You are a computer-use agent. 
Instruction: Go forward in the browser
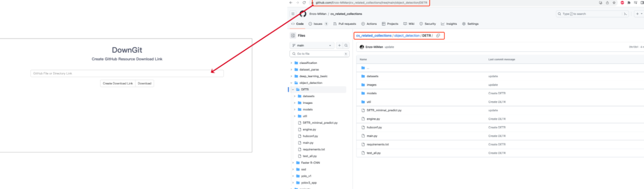[298, 3]
